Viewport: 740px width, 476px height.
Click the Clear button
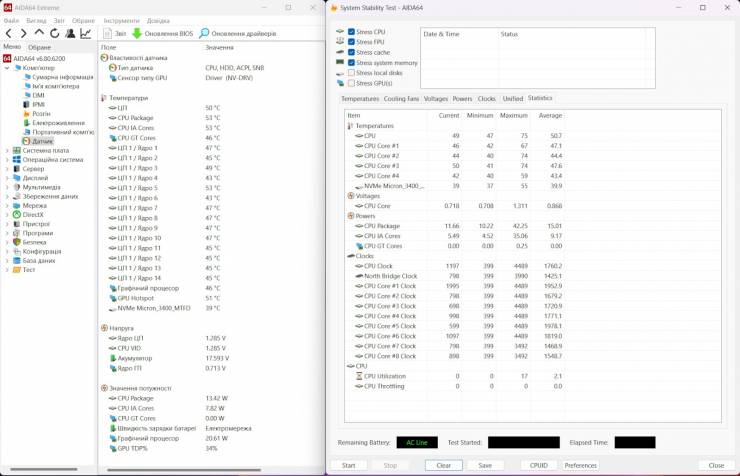coord(444,465)
